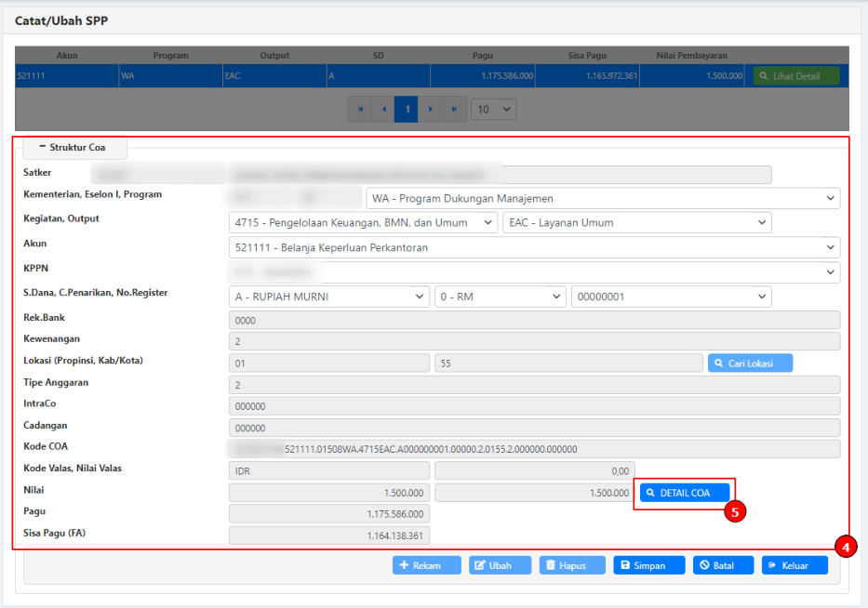Select page 1 in the pager
This screenshot has height=608, width=868.
(406, 109)
